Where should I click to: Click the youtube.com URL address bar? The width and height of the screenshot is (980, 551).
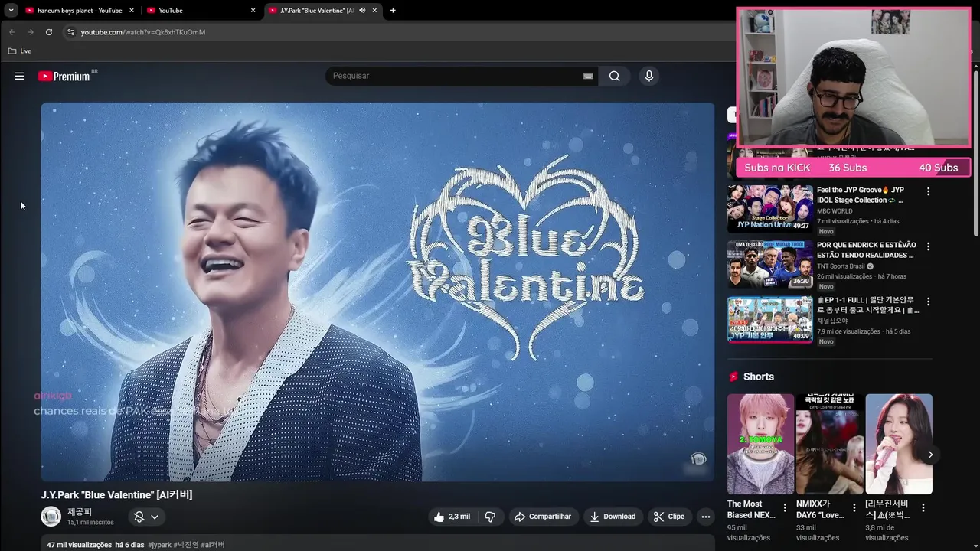pos(143,32)
